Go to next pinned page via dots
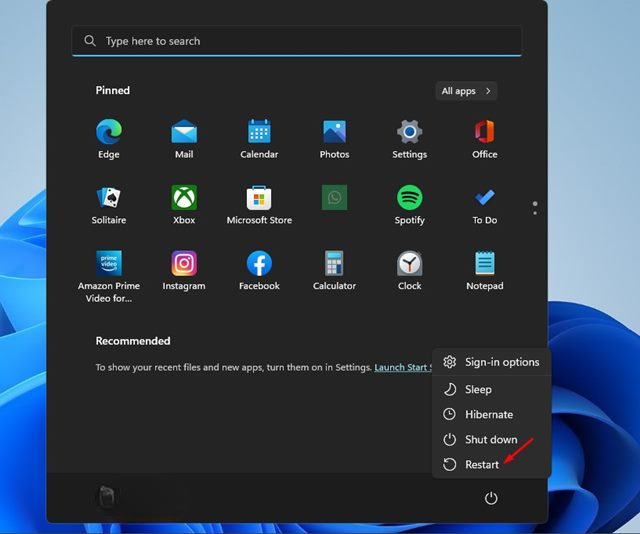Screen dimensions: 640x534 535,212
